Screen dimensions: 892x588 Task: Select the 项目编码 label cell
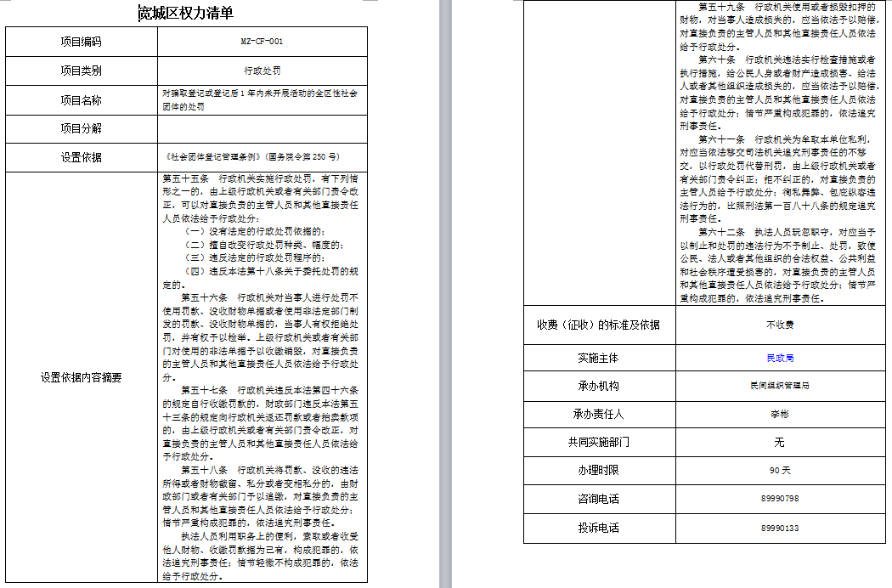[82, 42]
